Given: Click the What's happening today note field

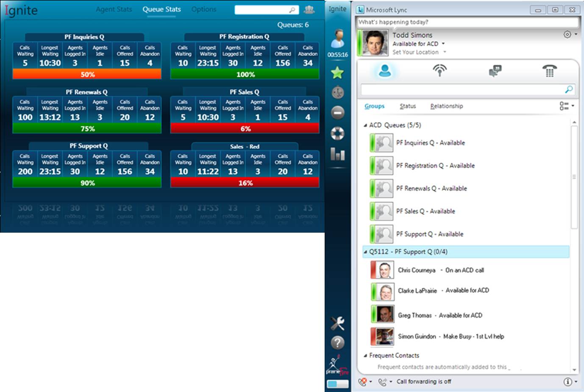Looking at the screenshot, I should pos(468,22).
